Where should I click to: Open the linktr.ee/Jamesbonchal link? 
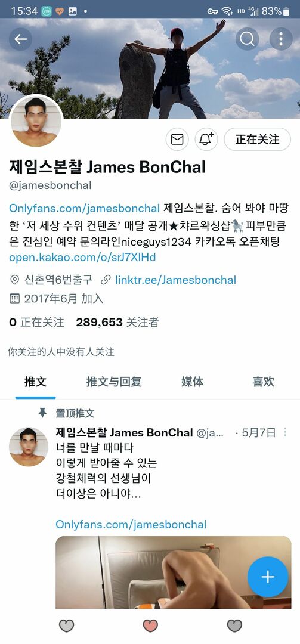(x=175, y=280)
